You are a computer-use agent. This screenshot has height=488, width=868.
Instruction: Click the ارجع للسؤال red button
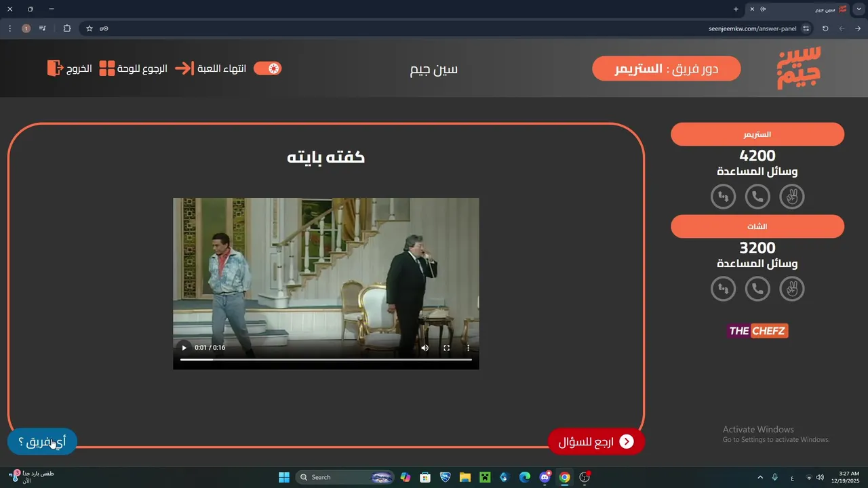[596, 442]
